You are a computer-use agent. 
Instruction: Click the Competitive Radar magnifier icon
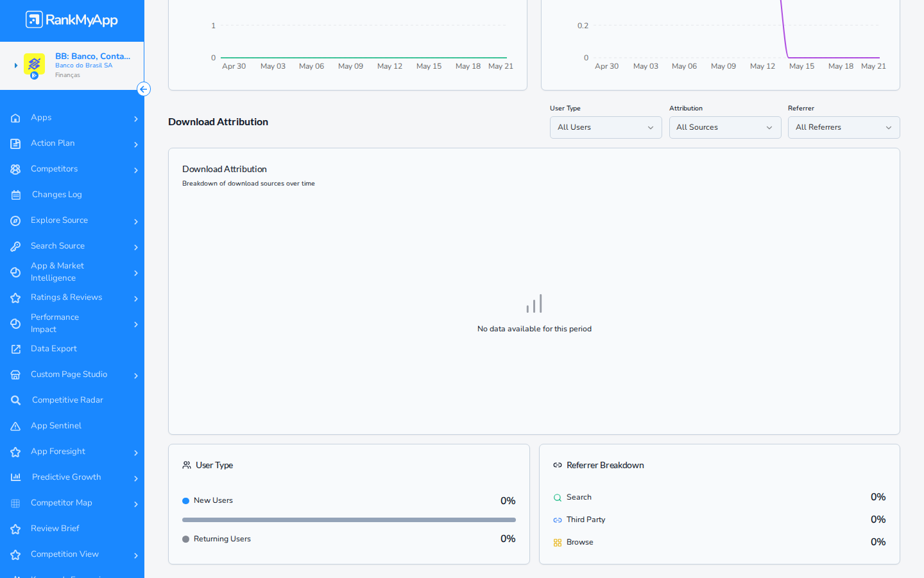[16, 401]
